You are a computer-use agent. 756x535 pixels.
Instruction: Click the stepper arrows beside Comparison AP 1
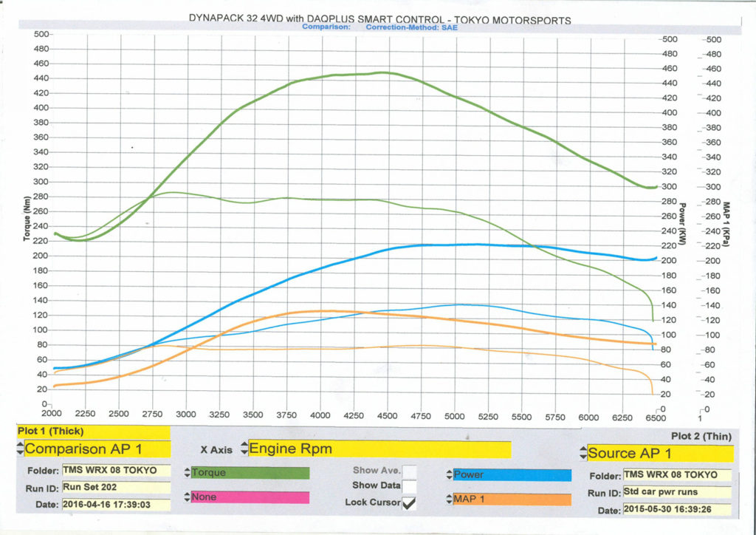tap(19, 449)
